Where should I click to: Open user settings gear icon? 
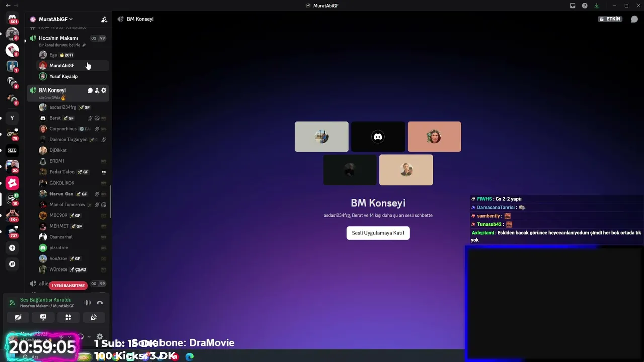100,337
